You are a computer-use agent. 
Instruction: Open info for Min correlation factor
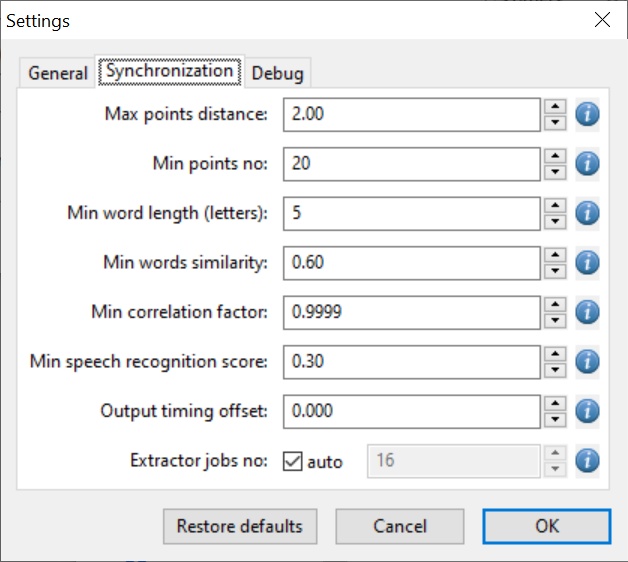[587, 312]
